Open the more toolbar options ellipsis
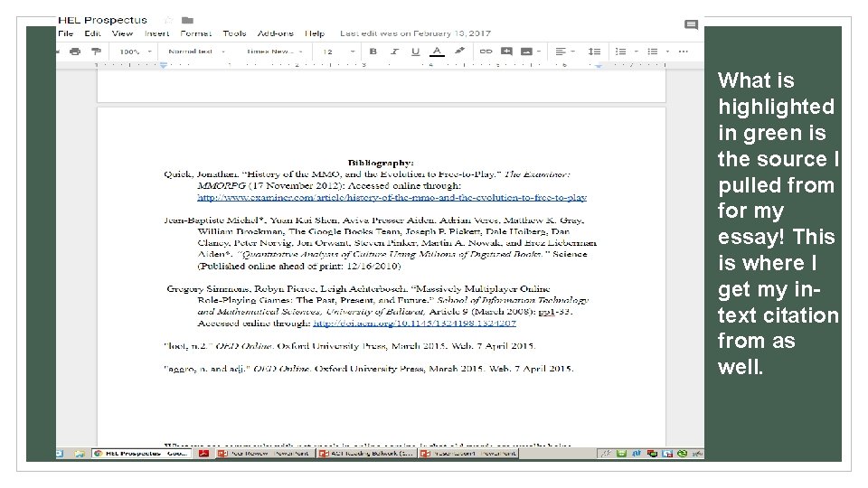Image resolution: width=868 pixels, height=488 pixels. coord(684,52)
